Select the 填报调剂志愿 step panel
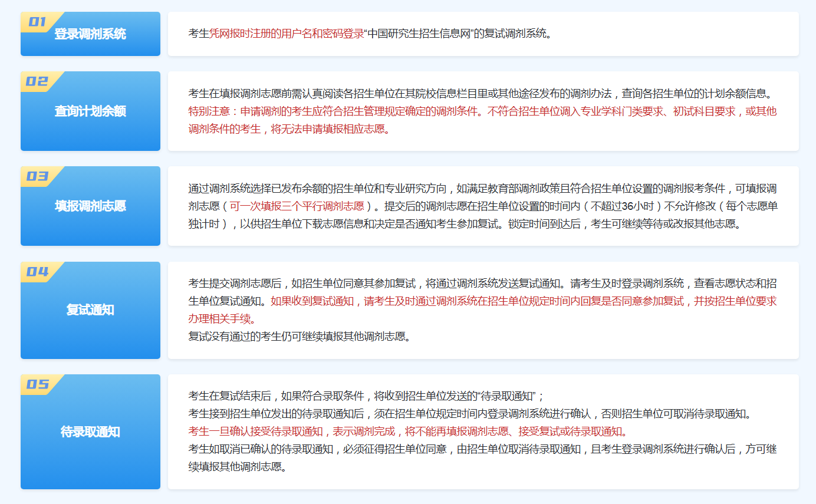816x504 pixels. (90, 205)
